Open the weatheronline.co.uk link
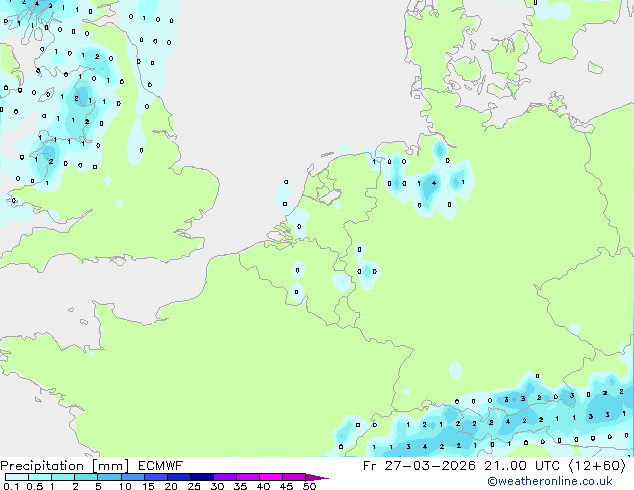This screenshot has width=634, height=490. [x=550, y=481]
